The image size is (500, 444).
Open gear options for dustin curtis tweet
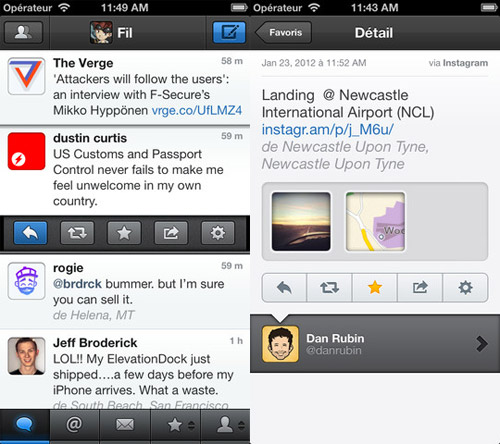pyautogui.click(x=218, y=233)
